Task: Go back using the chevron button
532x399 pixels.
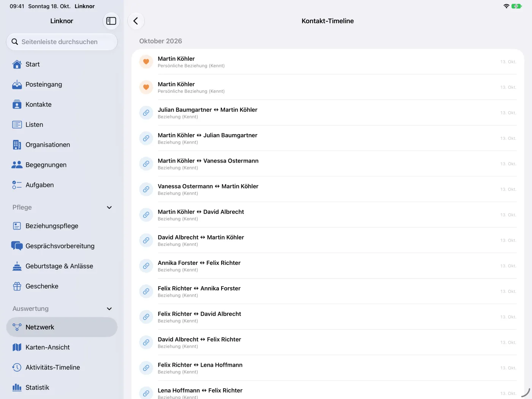Action: (x=136, y=21)
